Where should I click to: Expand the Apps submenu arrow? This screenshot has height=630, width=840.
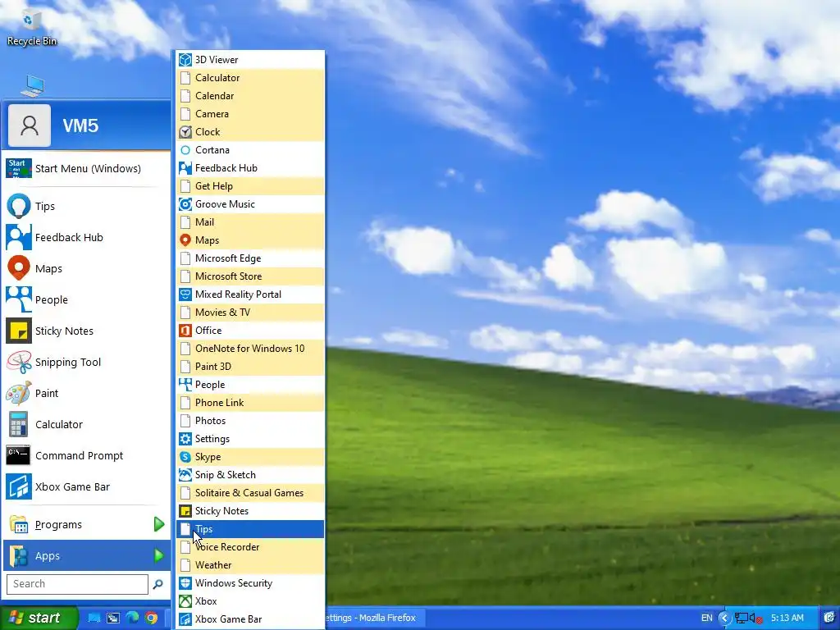158,555
